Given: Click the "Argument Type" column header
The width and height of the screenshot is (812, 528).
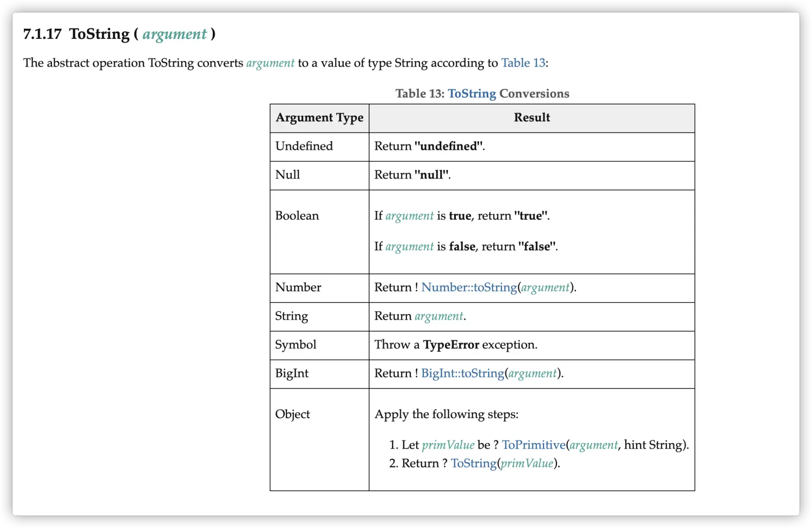Looking at the screenshot, I should [x=319, y=118].
